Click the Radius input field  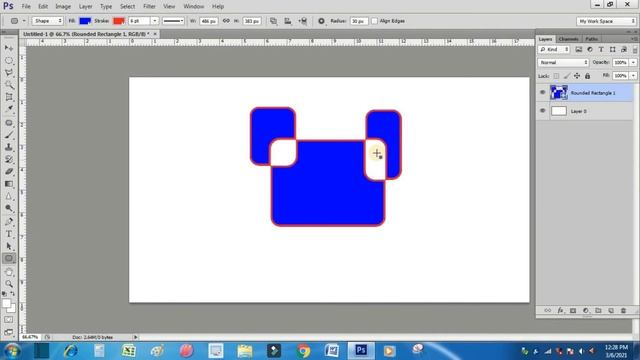(x=359, y=21)
